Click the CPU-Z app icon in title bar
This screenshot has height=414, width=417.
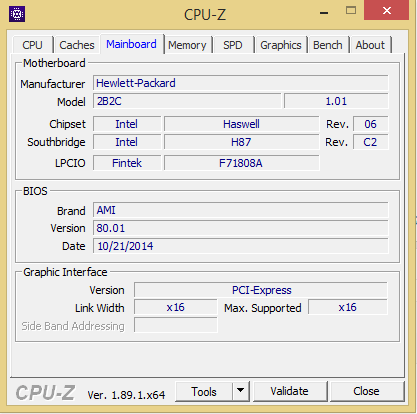click(17, 14)
